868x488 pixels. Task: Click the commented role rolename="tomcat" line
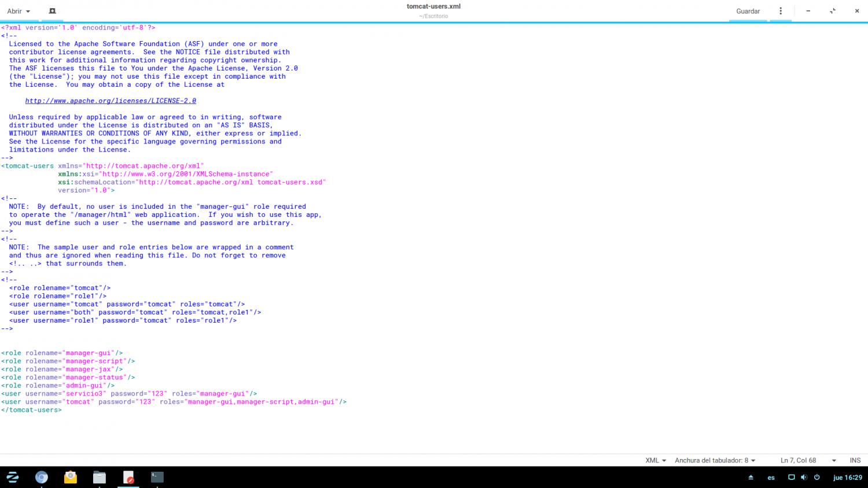click(60, 287)
